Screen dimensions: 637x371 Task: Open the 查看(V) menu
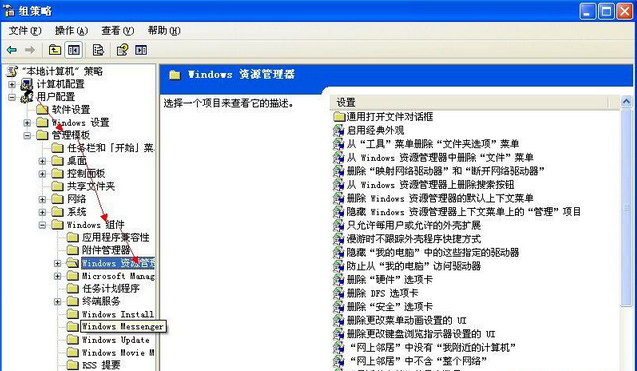point(117,31)
